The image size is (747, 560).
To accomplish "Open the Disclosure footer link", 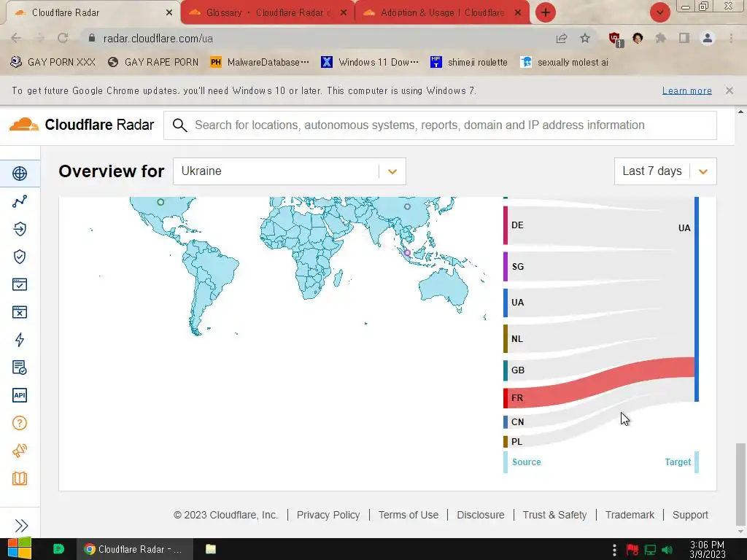I will tap(480, 515).
